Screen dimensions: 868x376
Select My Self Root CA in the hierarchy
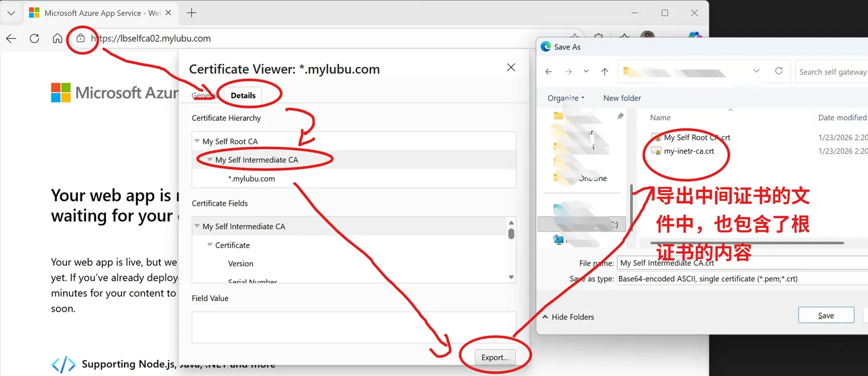pos(230,141)
